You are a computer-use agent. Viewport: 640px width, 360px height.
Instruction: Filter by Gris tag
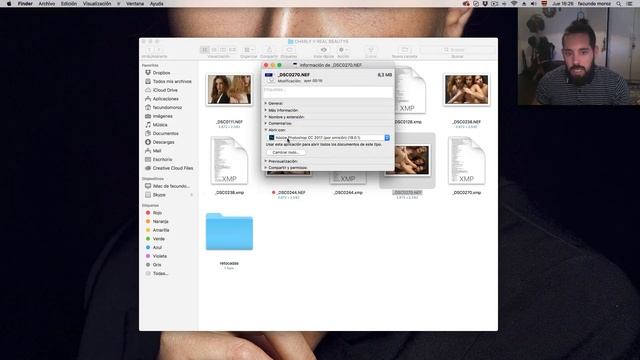click(x=153, y=265)
